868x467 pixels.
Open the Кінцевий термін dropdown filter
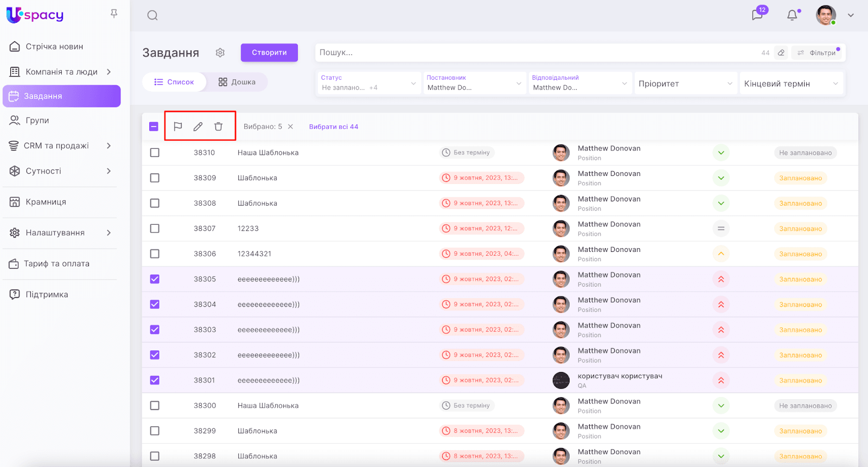pos(791,84)
